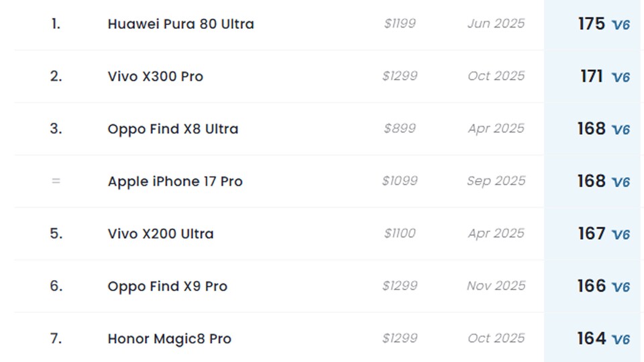The height and width of the screenshot is (362, 644).
Task: Select Oppo Find X8 Ultra phone name
Action: click(x=172, y=129)
